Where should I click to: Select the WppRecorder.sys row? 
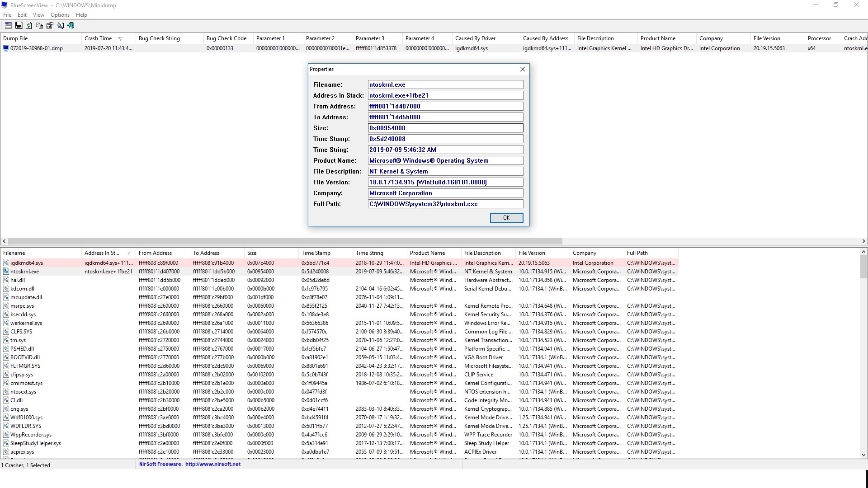coord(339,435)
